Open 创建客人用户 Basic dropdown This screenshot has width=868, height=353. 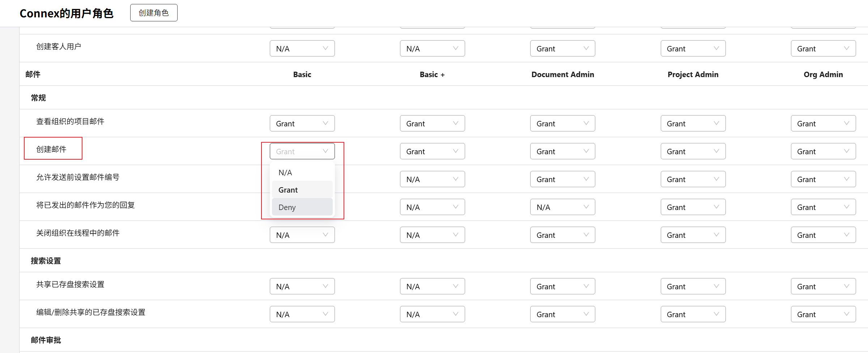[x=302, y=49]
